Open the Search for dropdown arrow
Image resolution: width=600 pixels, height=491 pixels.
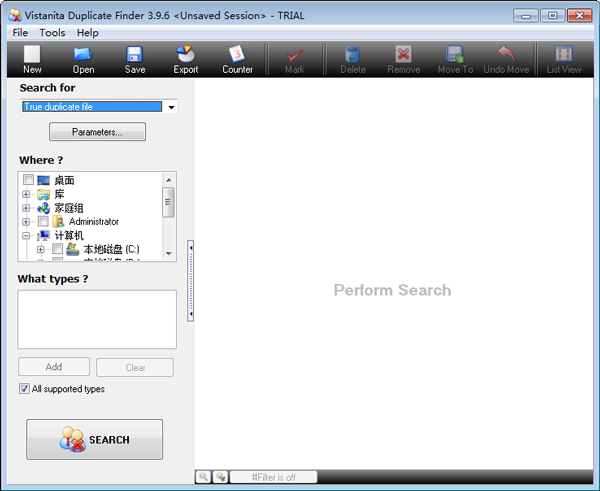[171, 107]
